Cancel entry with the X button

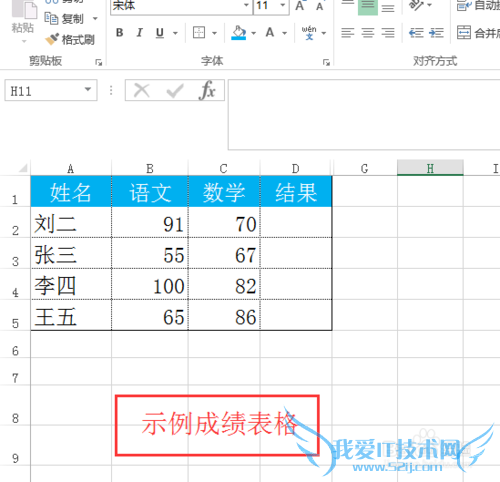[x=142, y=90]
